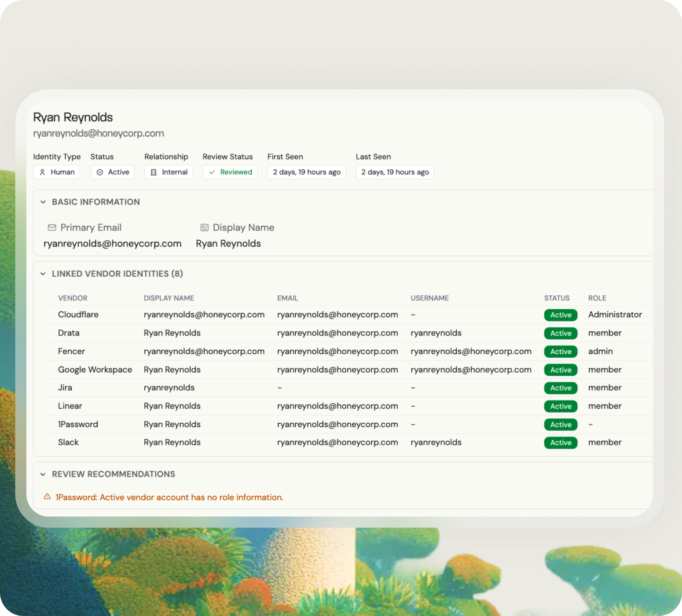Select the Slack vendor row

point(346,443)
